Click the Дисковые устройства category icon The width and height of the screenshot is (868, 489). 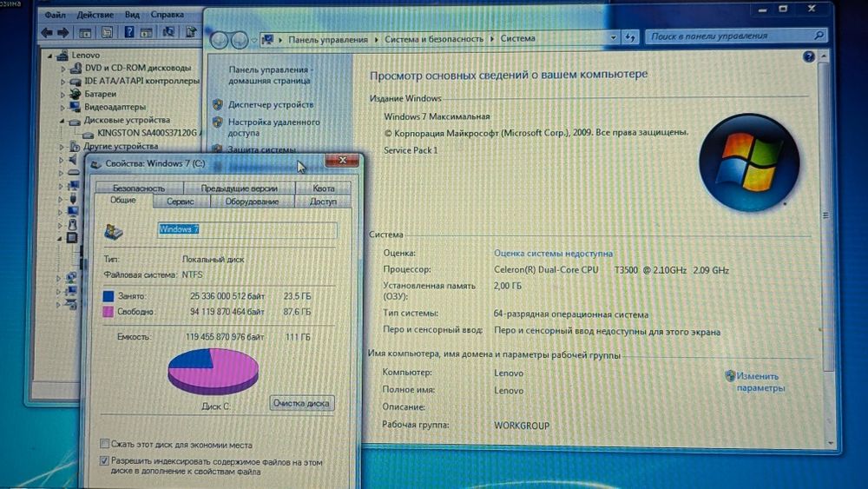[x=75, y=121]
